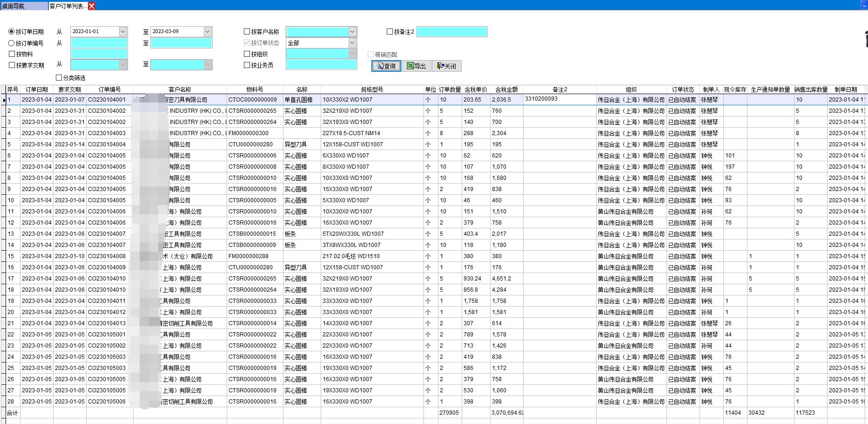Screen dimensions: 868x424
Task: Expand the 客户名称 combo box arrow
Action: click(352, 32)
